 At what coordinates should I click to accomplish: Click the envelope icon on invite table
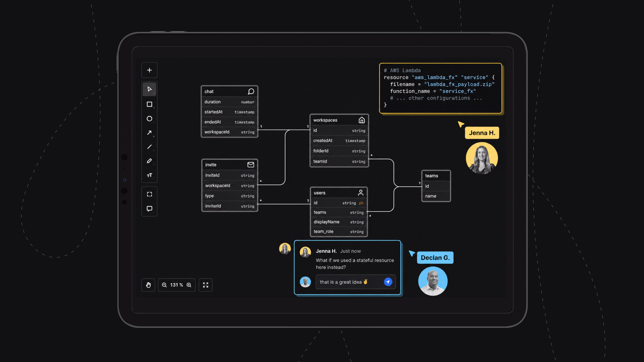click(251, 165)
